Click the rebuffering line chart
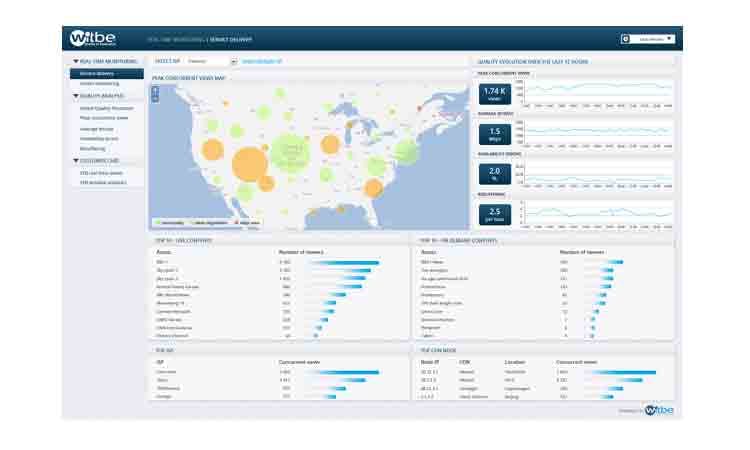 [x=598, y=213]
